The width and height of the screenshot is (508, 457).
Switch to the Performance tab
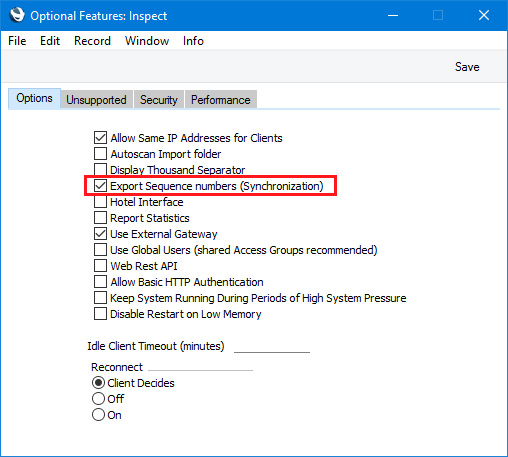click(221, 100)
